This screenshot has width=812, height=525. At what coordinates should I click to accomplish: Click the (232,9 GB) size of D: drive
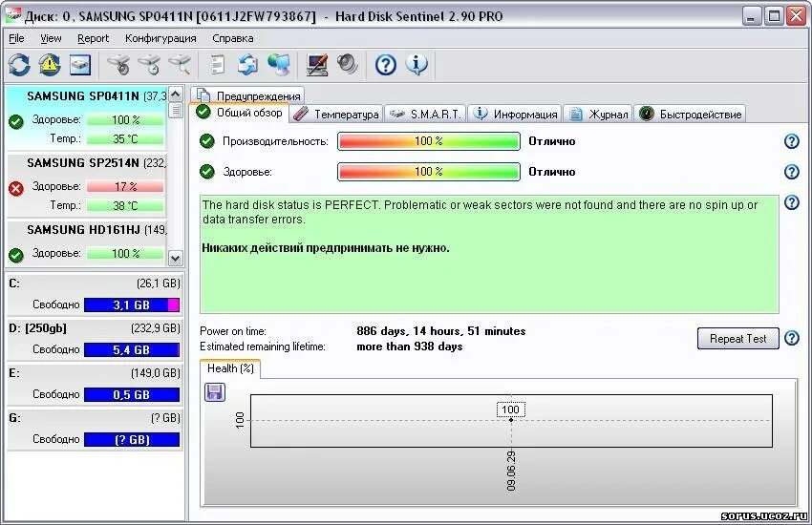pos(156,328)
